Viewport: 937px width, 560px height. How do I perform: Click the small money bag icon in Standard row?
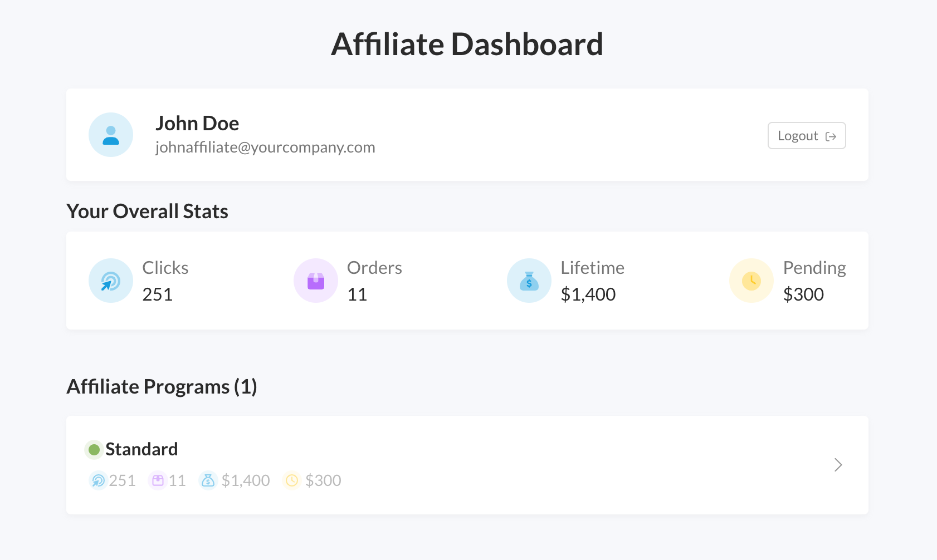click(x=208, y=480)
